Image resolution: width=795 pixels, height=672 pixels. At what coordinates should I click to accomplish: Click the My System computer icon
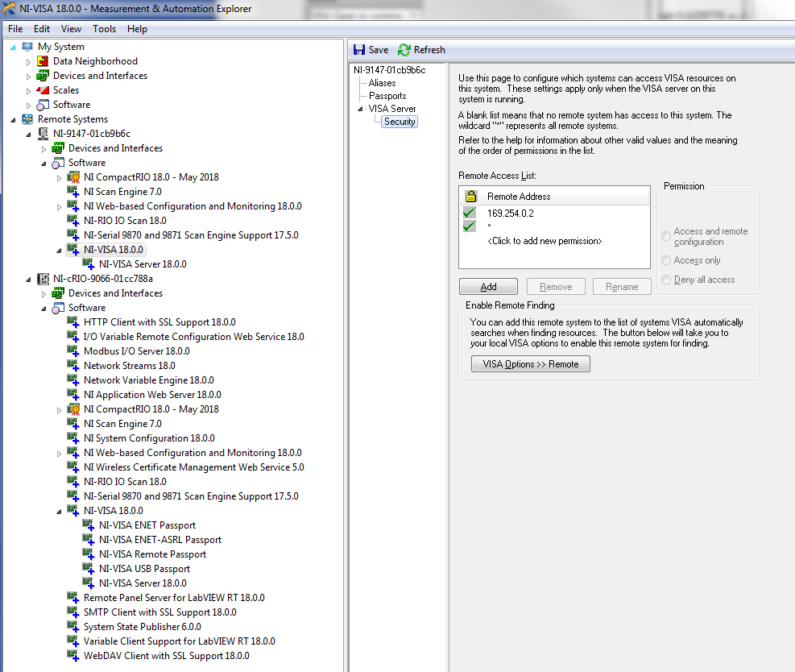point(27,47)
